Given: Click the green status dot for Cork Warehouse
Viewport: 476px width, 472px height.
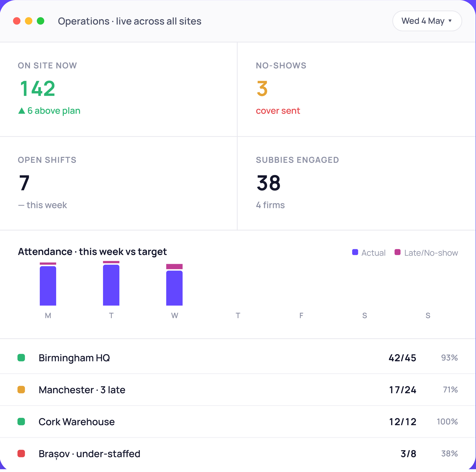Looking at the screenshot, I should 21,422.
